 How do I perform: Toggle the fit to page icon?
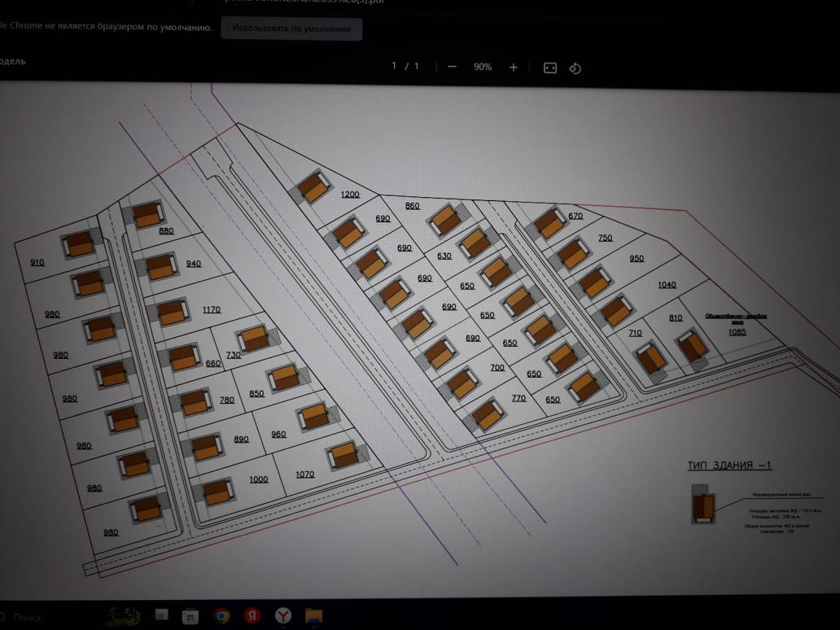[550, 68]
